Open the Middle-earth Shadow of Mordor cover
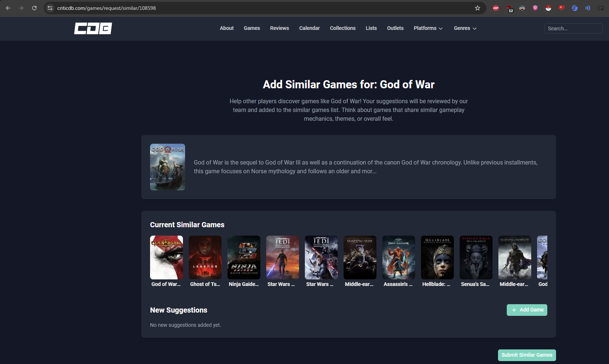The width and height of the screenshot is (609, 364). pyautogui.click(x=515, y=257)
